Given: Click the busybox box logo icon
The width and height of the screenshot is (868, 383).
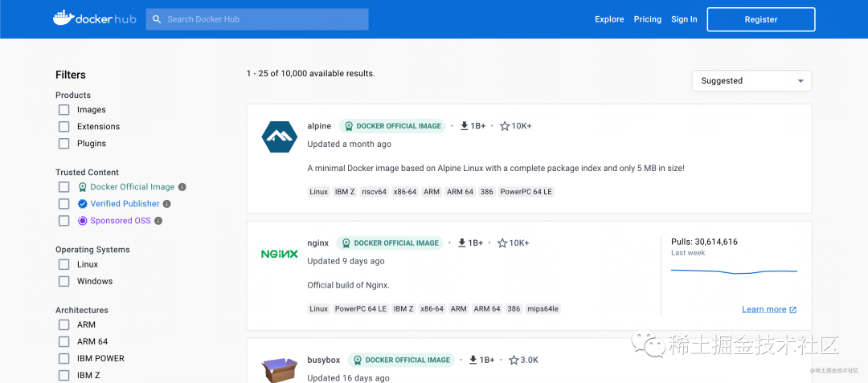Looking at the screenshot, I should click(x=280, y=369).
